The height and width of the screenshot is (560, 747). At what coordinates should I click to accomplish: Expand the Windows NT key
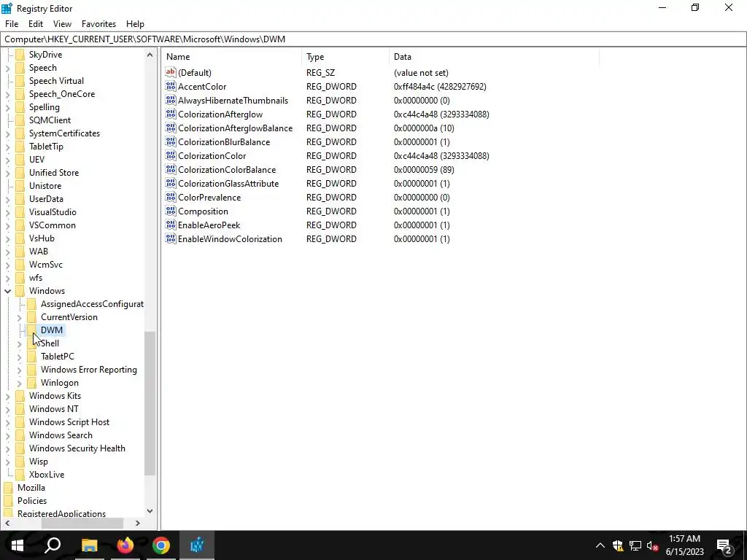coord(7,409)
